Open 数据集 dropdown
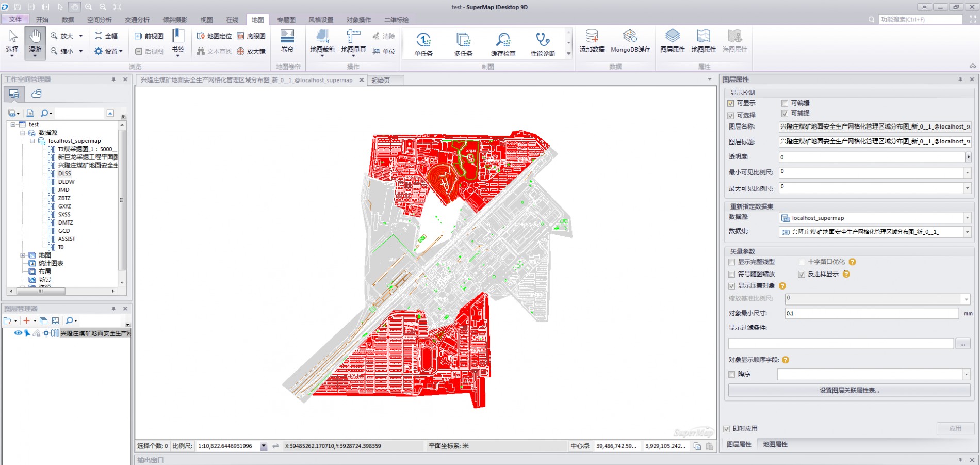Image resolution: width=980 pixels, height=465 pixels. (x=968, y=232)
